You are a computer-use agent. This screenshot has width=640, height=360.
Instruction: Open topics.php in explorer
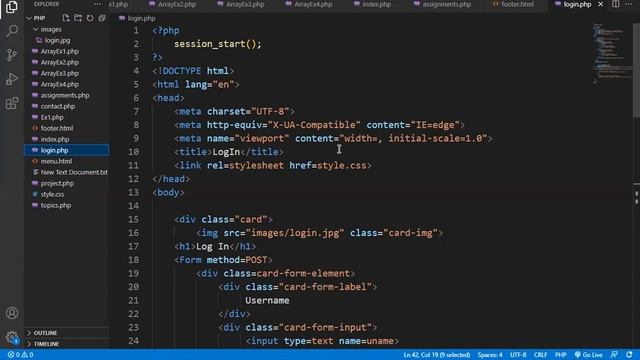(x=56, y=205)
